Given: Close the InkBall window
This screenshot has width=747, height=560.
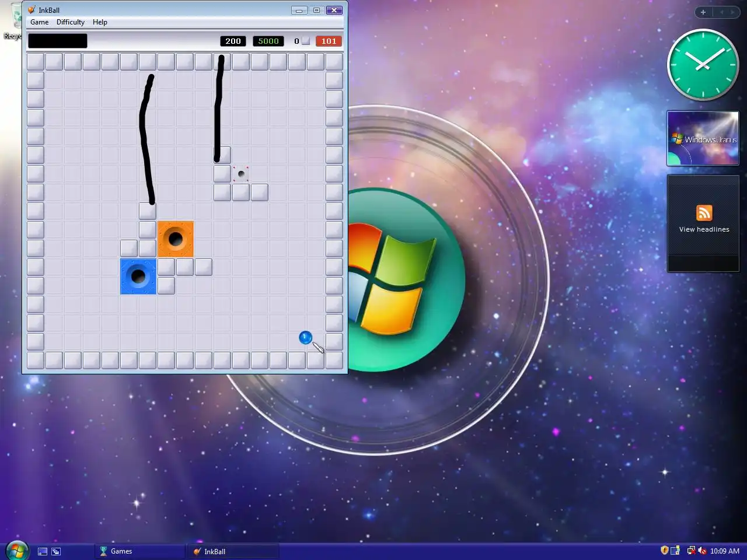Looking at the screenshot, I should coord(334,10).
